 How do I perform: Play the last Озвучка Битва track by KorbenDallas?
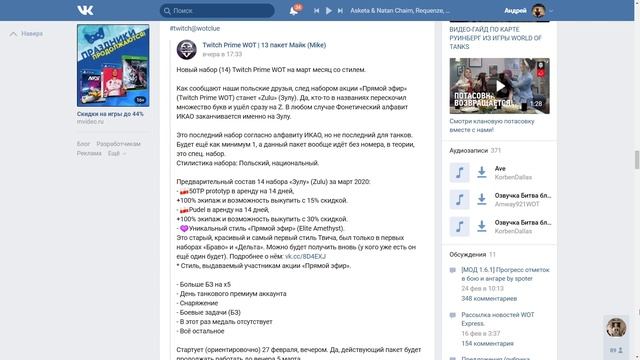(459, 227)
